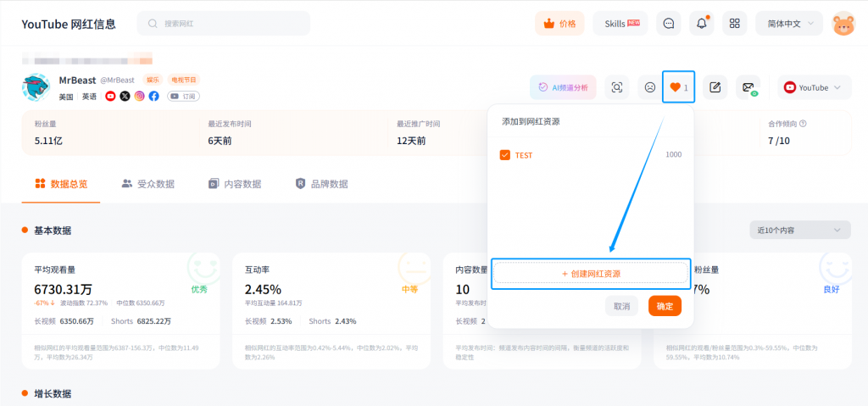
Task: Open the YouTube platform dropdown
Action: click(x=815, y=87)
